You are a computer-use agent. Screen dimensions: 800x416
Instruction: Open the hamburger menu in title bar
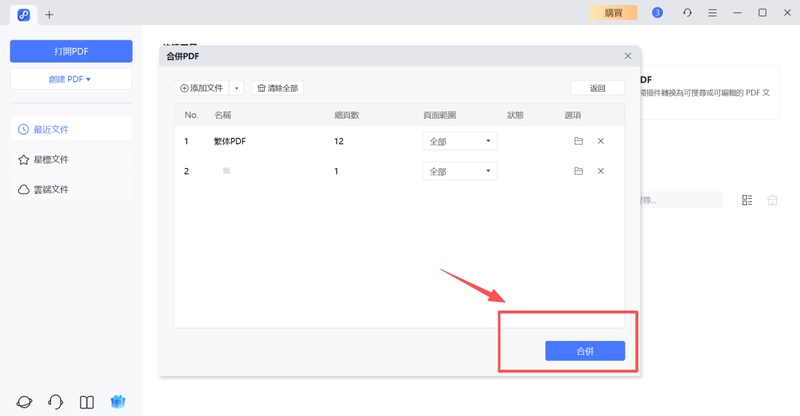pyautogui.click(x=712, y=13)
